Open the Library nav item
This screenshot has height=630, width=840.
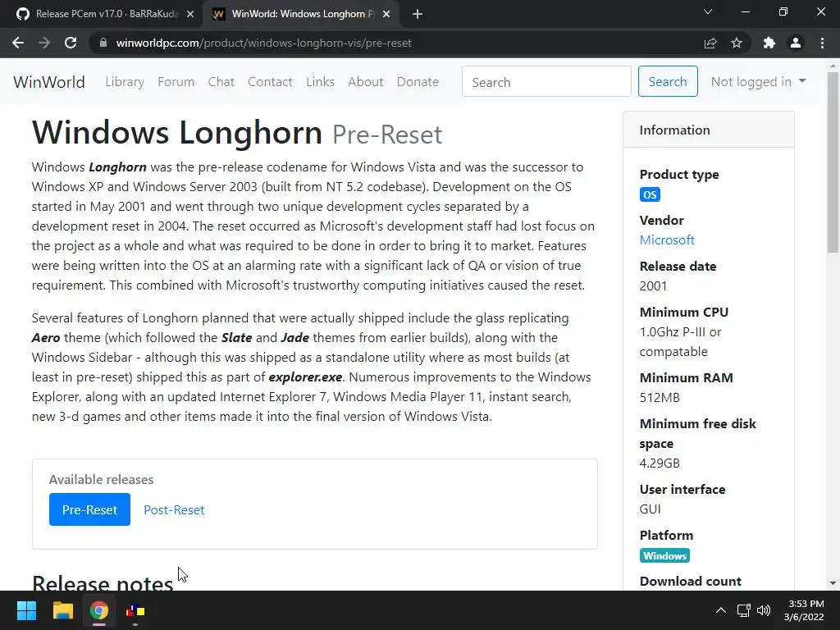click(125, 82)
